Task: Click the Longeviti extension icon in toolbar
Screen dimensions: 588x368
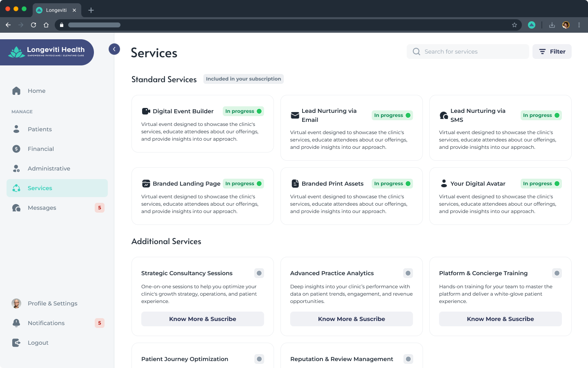Action: click(532, 25)
